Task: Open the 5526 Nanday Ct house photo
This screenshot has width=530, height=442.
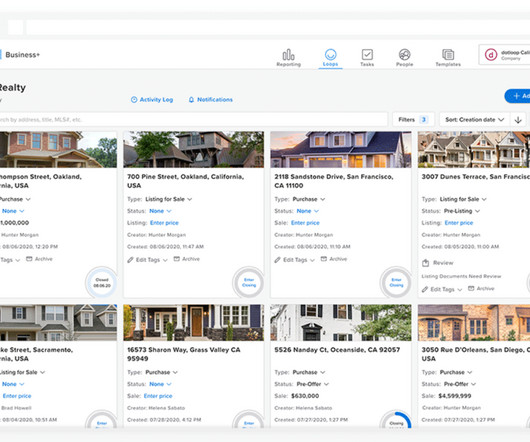Action: [x=341, y=322]
